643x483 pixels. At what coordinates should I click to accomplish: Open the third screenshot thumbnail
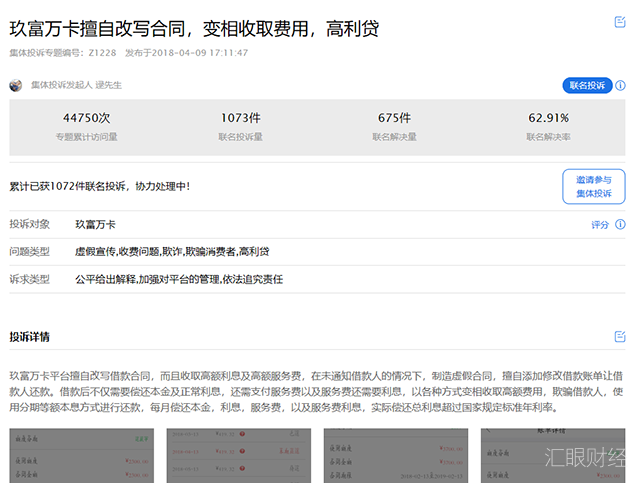pyautogui.click(x=396, y=456)
